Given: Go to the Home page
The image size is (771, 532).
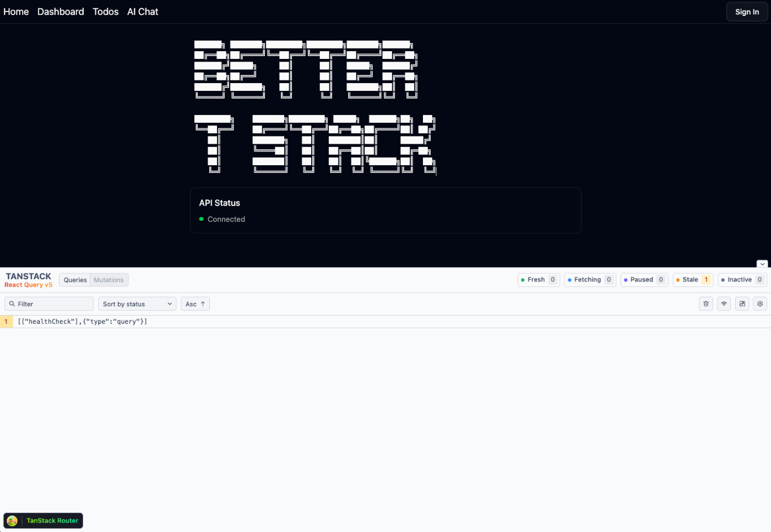Looking at the screenshot, I should [x=16, y=12].
